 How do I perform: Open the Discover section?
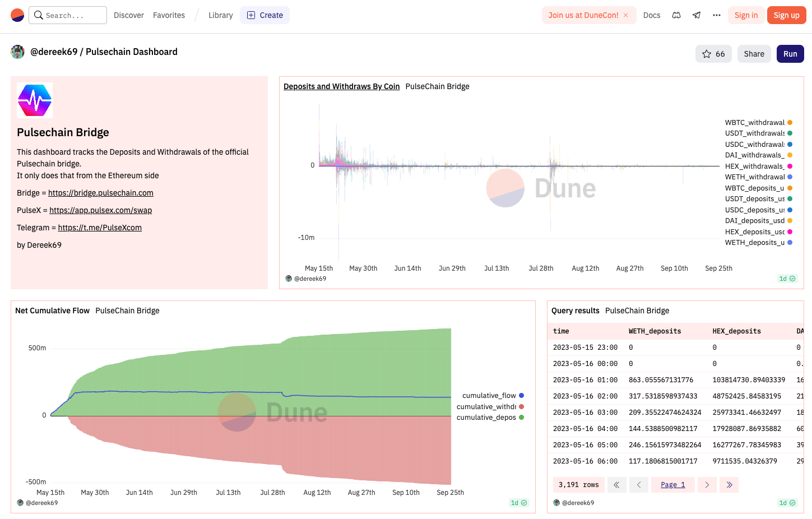[128, 15]
